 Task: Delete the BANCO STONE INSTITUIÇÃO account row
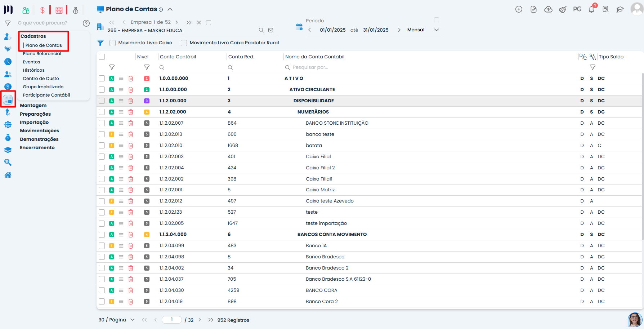coord(131,123)
